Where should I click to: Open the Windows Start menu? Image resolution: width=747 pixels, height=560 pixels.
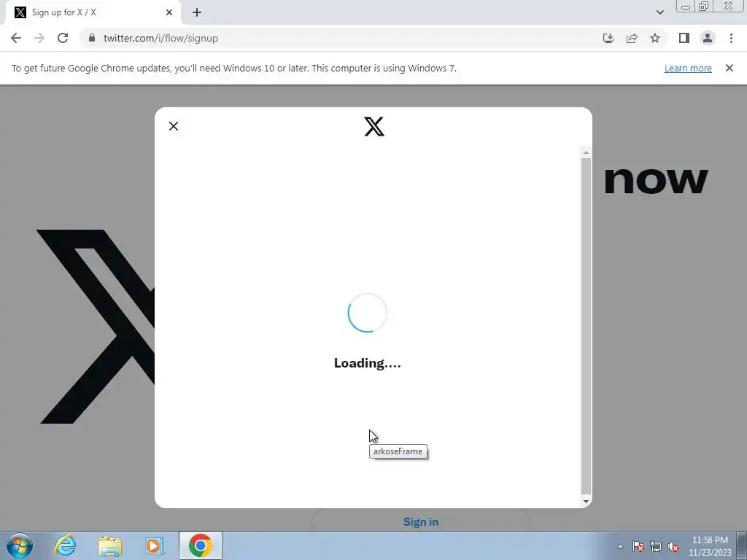click(20, 545)
